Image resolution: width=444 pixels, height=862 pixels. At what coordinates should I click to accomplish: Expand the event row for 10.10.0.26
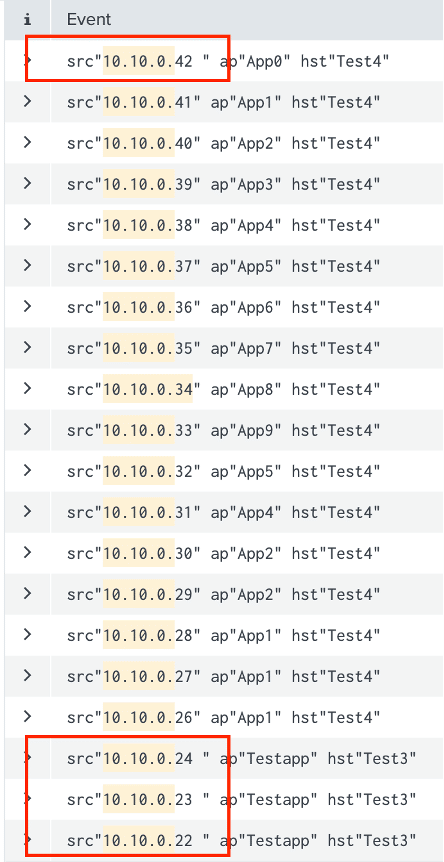point(27,717)
